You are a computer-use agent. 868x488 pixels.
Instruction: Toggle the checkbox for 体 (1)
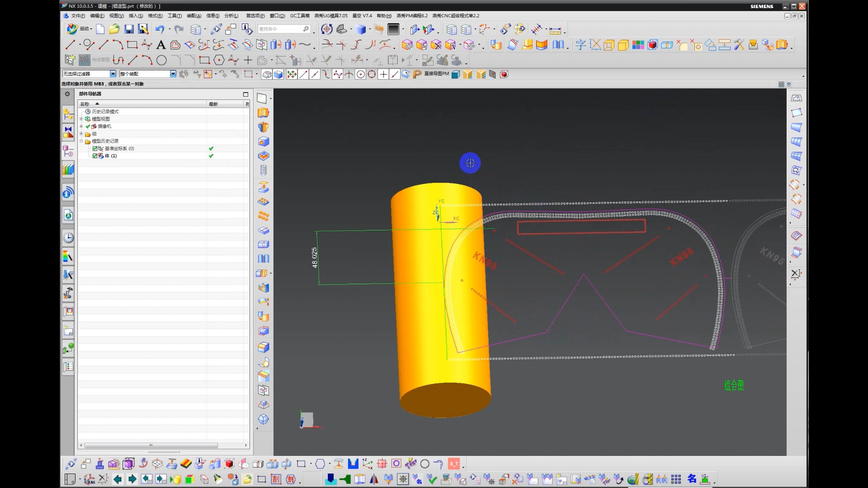(95, 156)
